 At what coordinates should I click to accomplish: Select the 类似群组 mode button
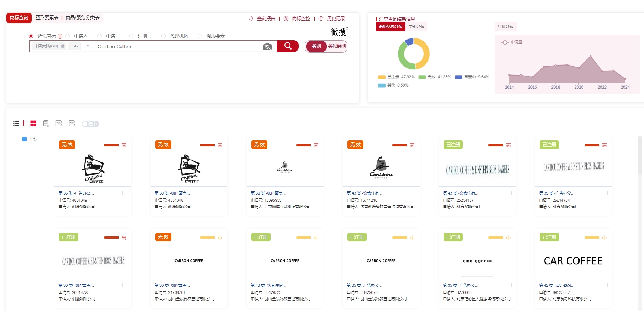pos(337,46)
